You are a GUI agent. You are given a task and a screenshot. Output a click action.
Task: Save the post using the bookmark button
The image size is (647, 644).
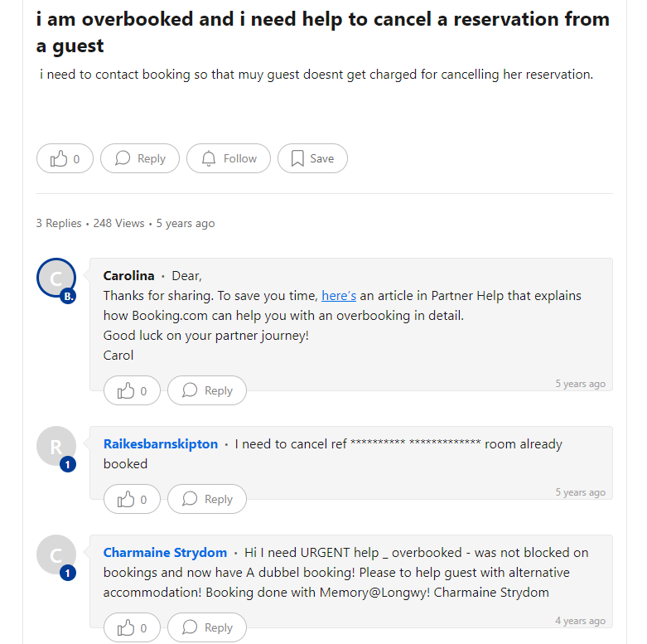pos(312,158)
